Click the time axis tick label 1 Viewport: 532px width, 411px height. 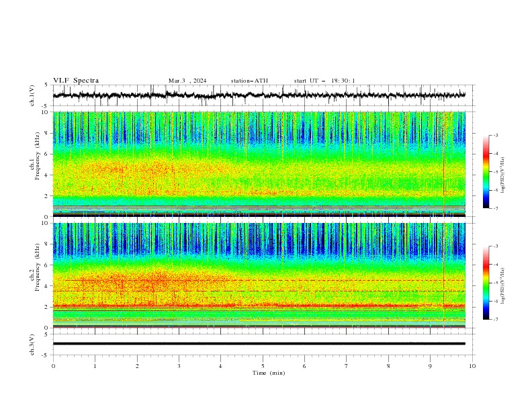click(x=95, y=366)
